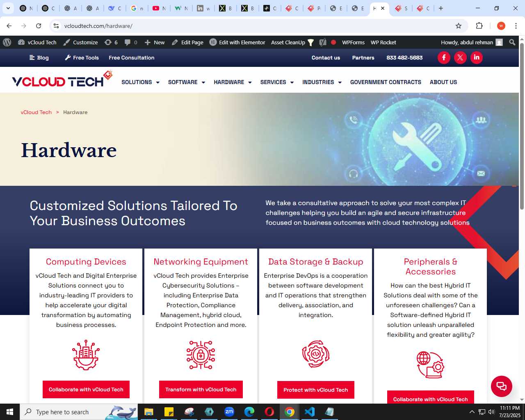Open Visual Studio Code from taskbar

[x=310, y=412]
